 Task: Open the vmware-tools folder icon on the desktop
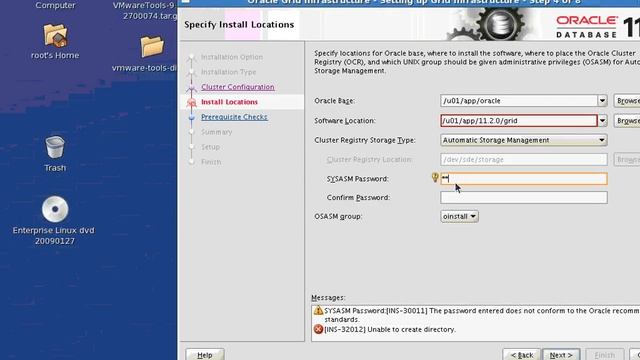[x=152, y=46]
